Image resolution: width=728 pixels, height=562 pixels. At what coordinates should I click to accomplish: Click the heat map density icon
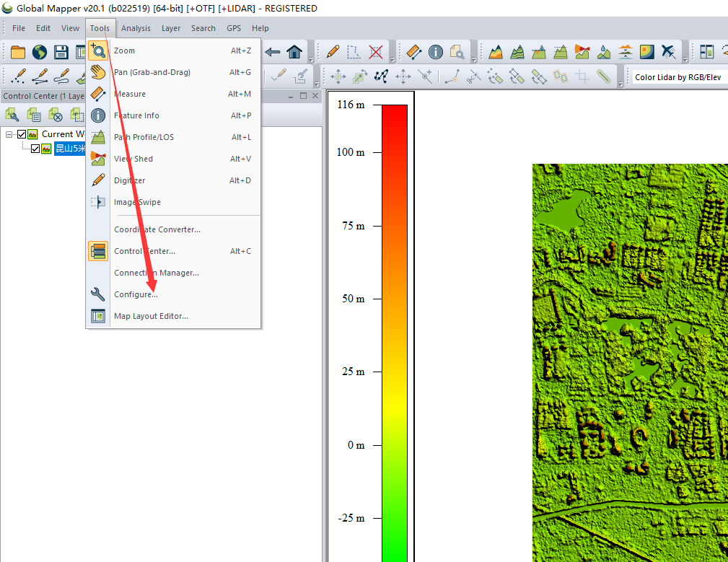646,52
